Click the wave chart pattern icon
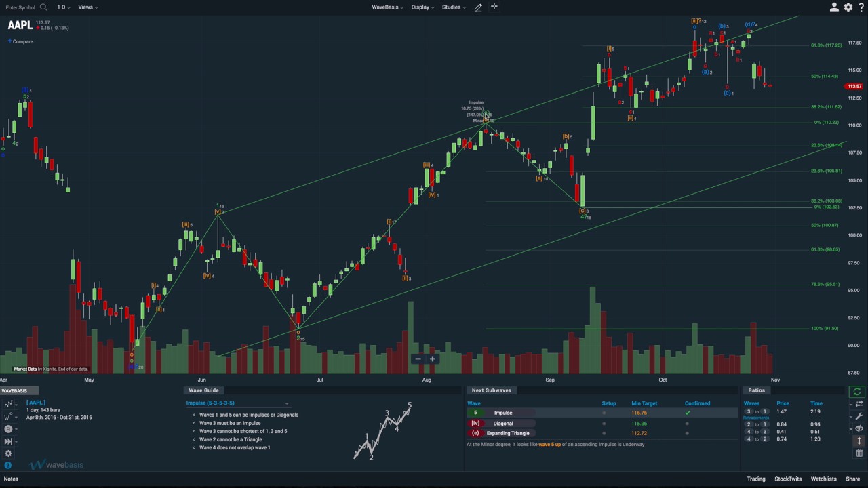The height and width of the screenshot is (488, 868). 8,404
